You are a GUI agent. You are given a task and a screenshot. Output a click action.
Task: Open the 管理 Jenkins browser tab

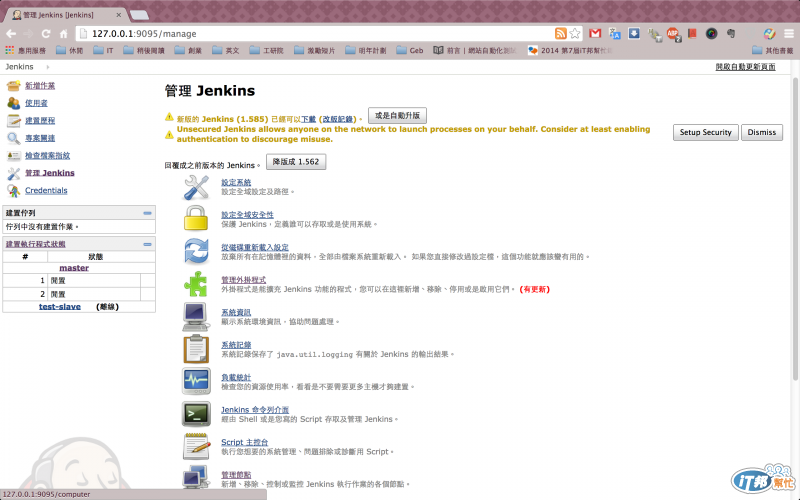point(65,15)
